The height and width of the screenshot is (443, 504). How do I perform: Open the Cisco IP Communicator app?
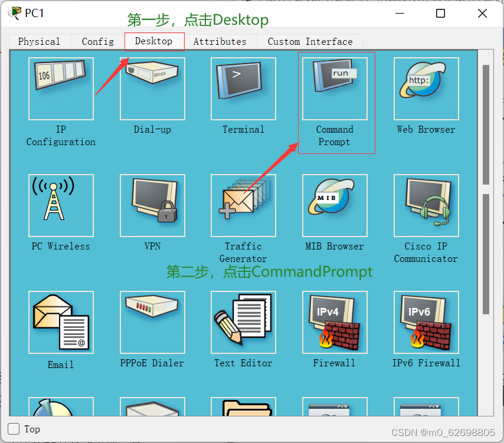tap(426, 206)
